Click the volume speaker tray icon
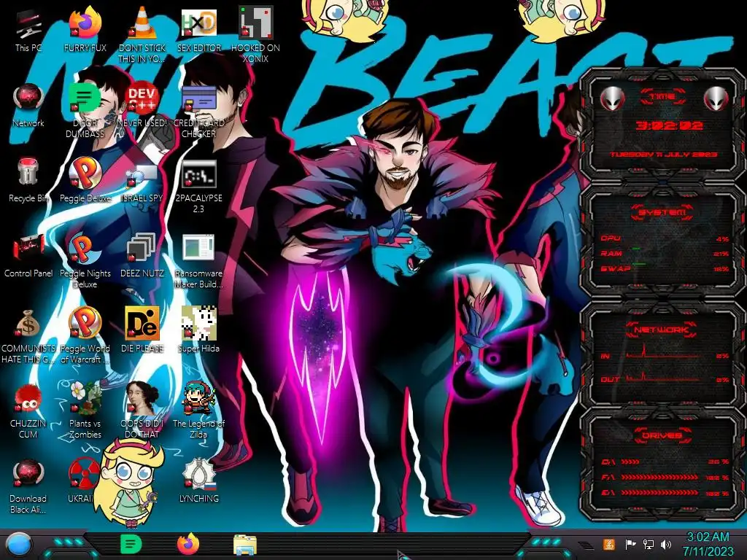The width and height of the screenshot is (747, 560). pyautogui.click(x=666, y=544)
